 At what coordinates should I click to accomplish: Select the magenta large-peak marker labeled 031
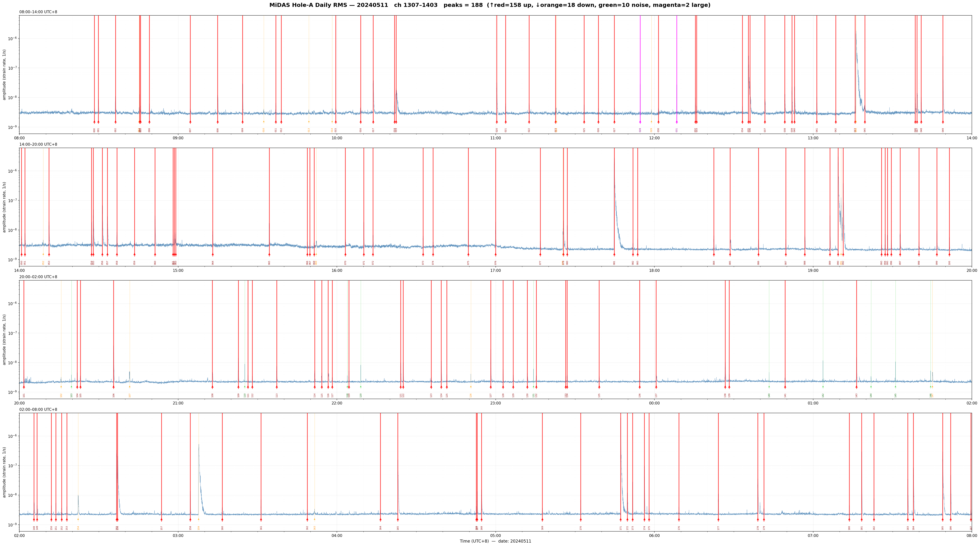pyautogui.click(x=677, y=122)
